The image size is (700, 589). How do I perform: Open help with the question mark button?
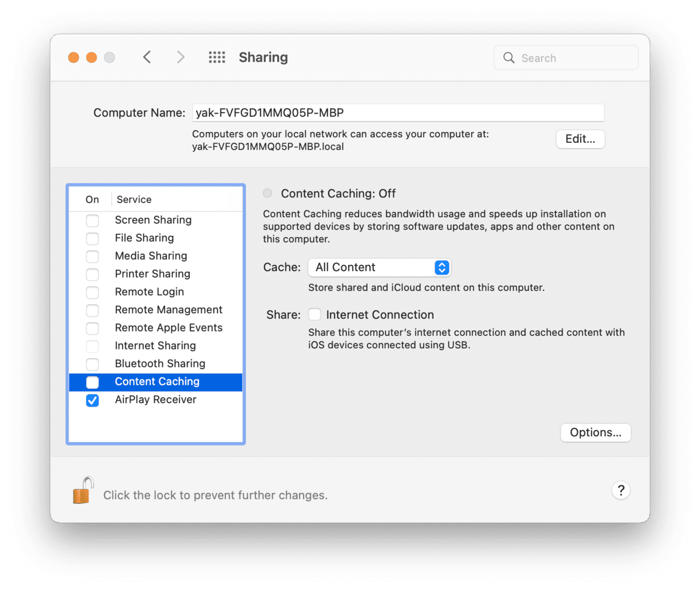point(621,491)
